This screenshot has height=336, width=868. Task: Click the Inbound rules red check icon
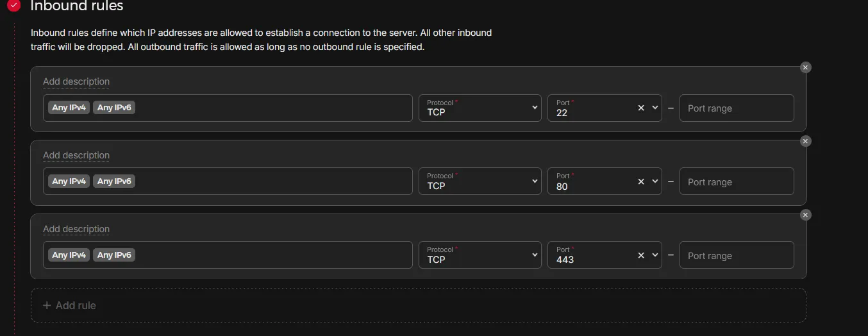tap(14, 6)
